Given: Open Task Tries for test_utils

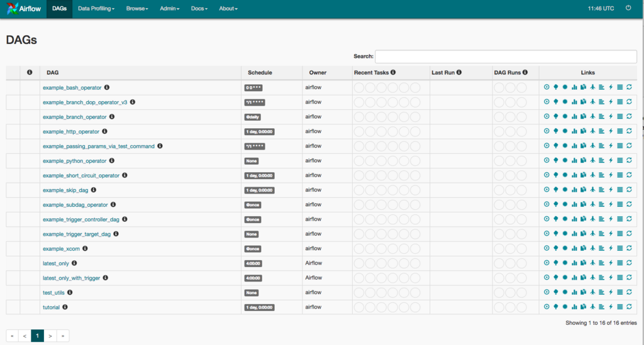Looking at the screenshot, I should [x=583, y=292].
